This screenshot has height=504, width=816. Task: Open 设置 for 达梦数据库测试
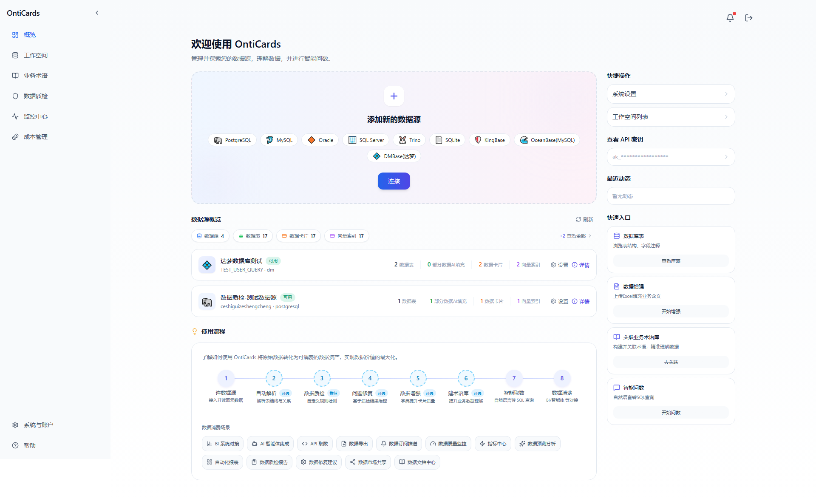(559, 265)
